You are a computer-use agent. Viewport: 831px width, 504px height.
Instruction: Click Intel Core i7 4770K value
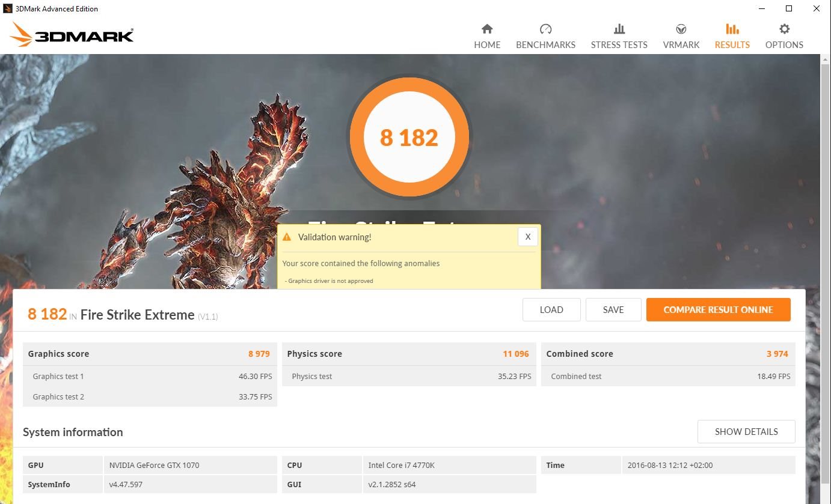click(401, 465)
